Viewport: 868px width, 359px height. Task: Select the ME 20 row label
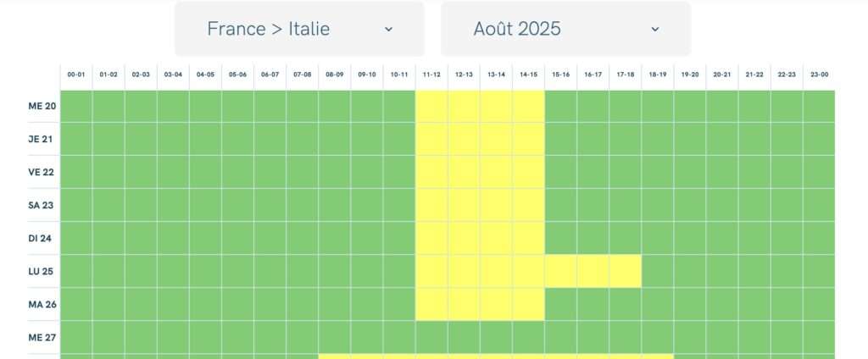pyautogui.click(x=42, y=106)
